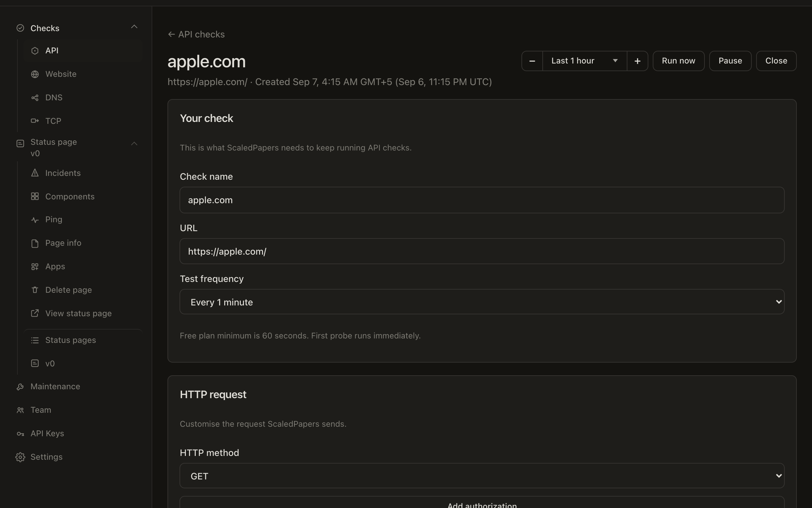Screen dimensions: 812x508
Task: Go to Team settings
Action: [41, 410]
